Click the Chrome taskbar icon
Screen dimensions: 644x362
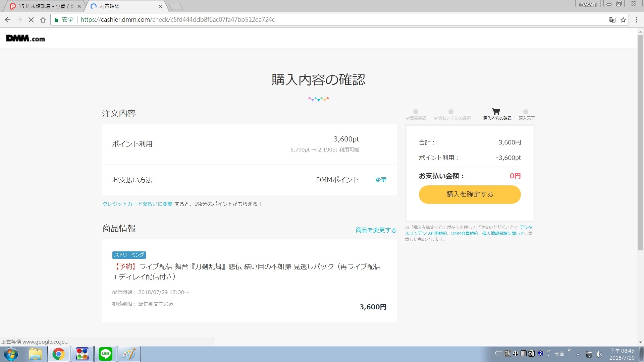click(58, 354)
